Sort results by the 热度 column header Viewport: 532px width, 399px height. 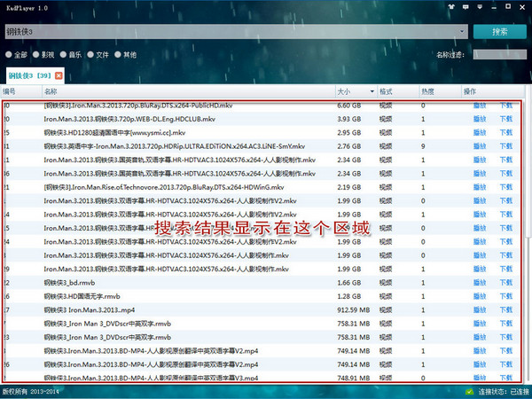428,91
